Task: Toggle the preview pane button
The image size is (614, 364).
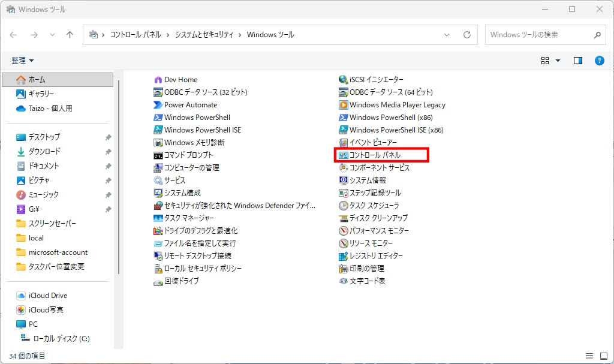Action: click(x=578, y=61)
